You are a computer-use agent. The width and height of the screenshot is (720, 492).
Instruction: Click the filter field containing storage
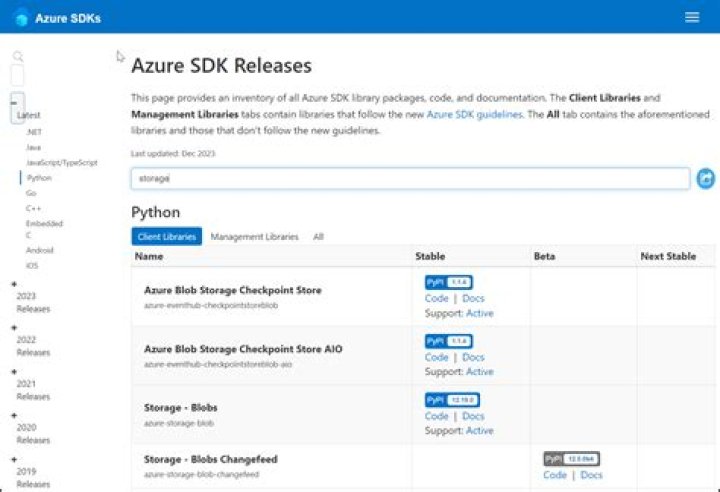click(x=410, y=178)
